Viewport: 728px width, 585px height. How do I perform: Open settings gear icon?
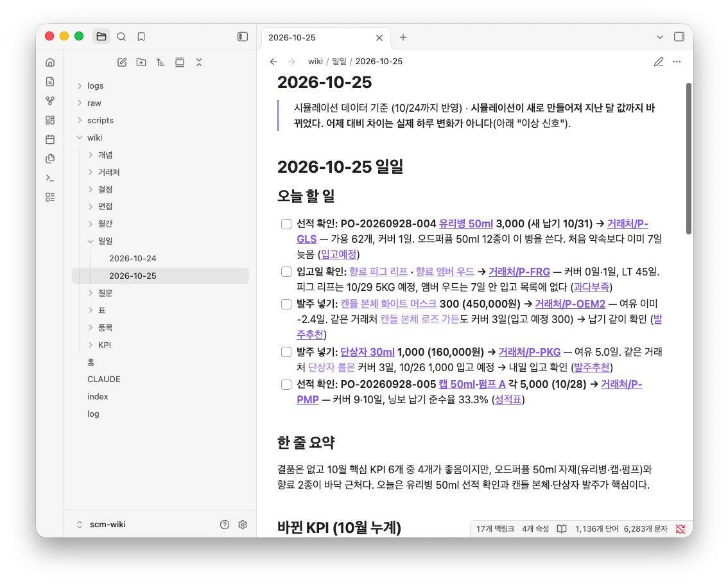tap(243, 525)
